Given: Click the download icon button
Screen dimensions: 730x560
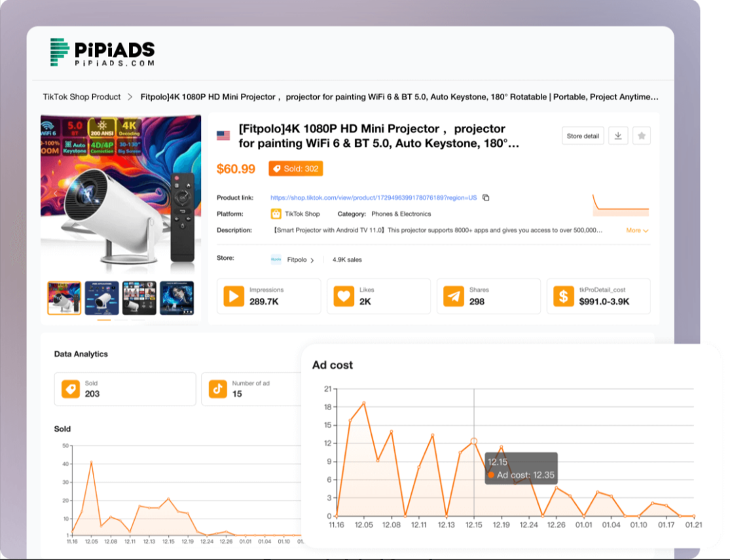Looking at the screenshot, I should coord(618,136).
